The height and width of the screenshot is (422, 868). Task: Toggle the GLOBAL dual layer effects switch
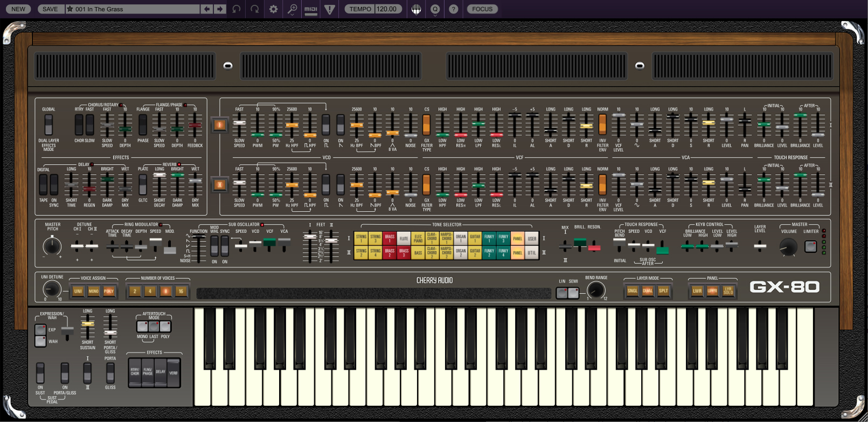click(x=48, y=125)
